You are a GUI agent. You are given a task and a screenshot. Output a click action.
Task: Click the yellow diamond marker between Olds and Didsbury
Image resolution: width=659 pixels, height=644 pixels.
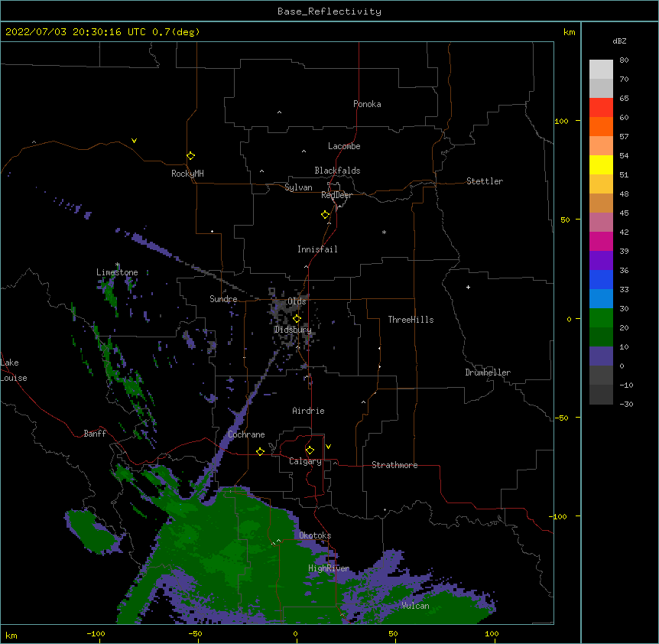tap(297, 318)
